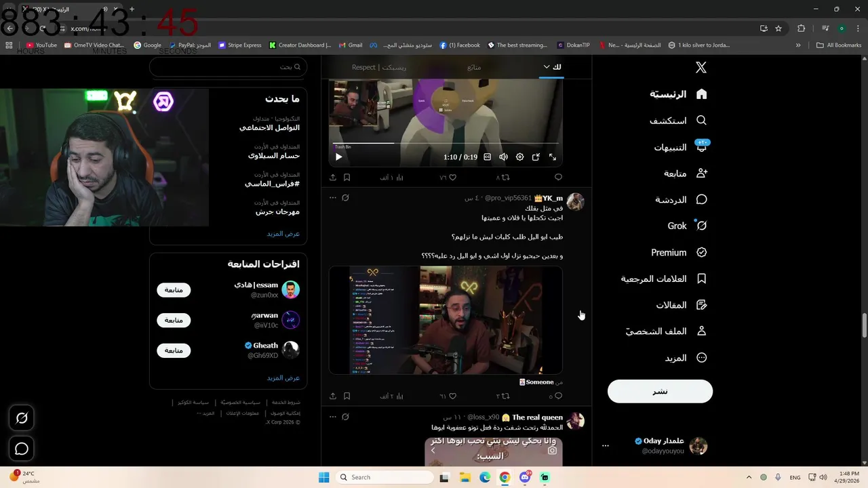Share the top video post

click(x=333, y=178)
